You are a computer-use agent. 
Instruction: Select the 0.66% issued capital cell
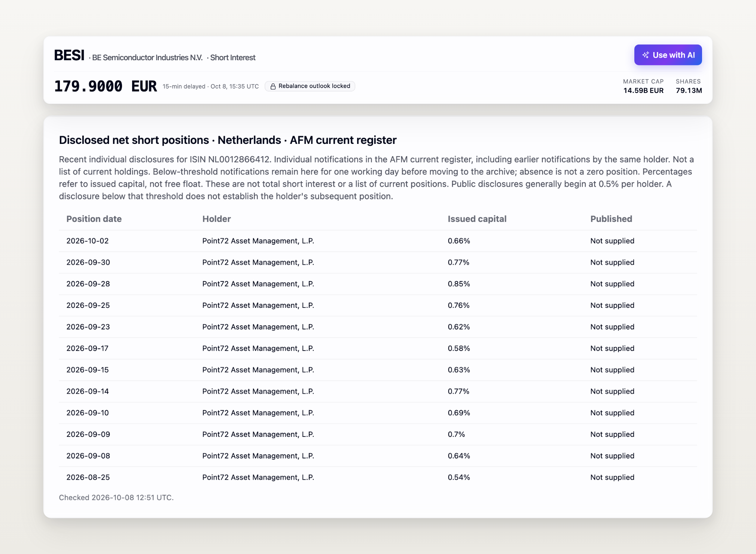[x=459, y=241]
